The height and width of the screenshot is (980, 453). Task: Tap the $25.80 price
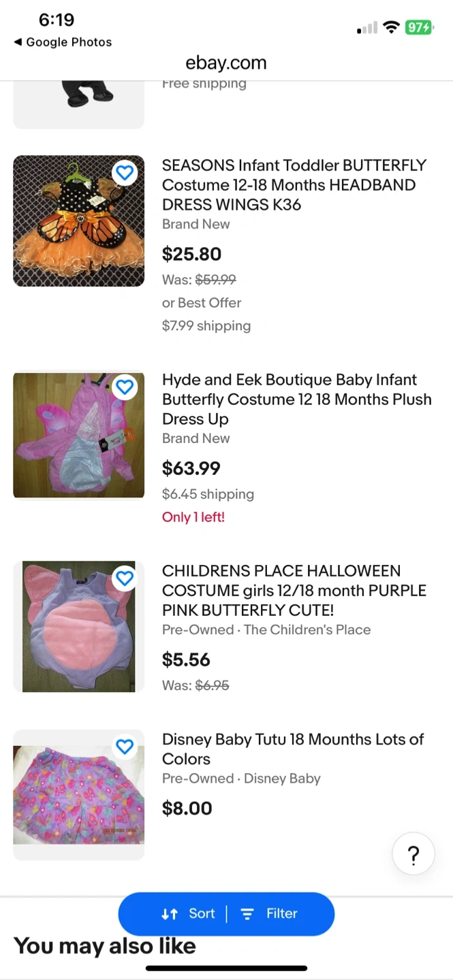[x=191, y=255]
